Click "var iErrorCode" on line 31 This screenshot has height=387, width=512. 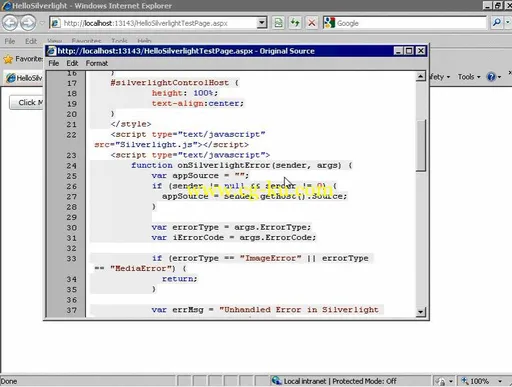[188, 238]
